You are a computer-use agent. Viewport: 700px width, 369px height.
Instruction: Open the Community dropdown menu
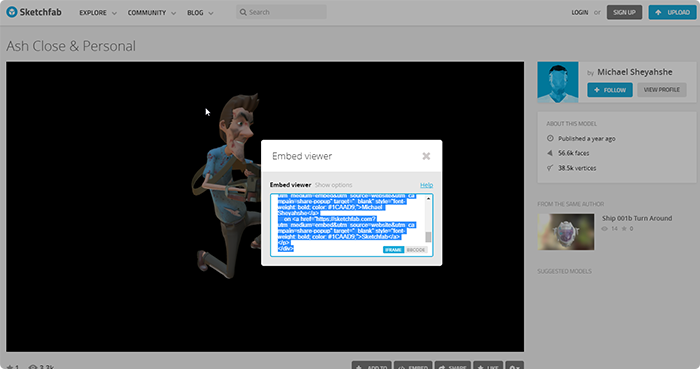tap(152, 12)
